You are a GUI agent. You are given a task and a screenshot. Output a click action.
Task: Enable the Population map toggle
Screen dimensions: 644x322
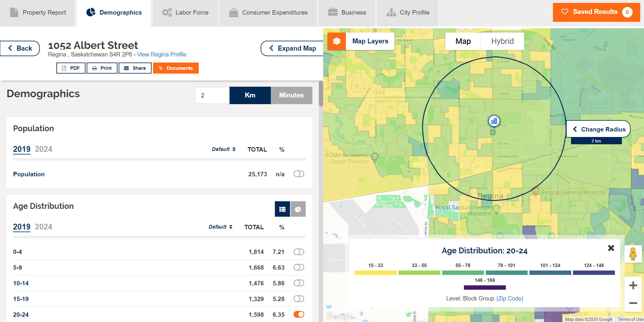coord(299,174)
